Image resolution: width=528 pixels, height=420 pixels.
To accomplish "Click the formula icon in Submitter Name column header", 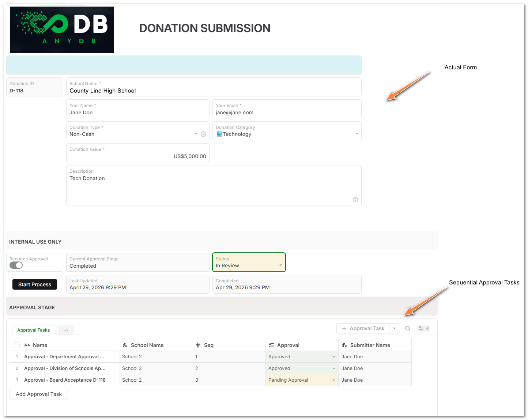I will pyautogui.click(x=344, y=345).
